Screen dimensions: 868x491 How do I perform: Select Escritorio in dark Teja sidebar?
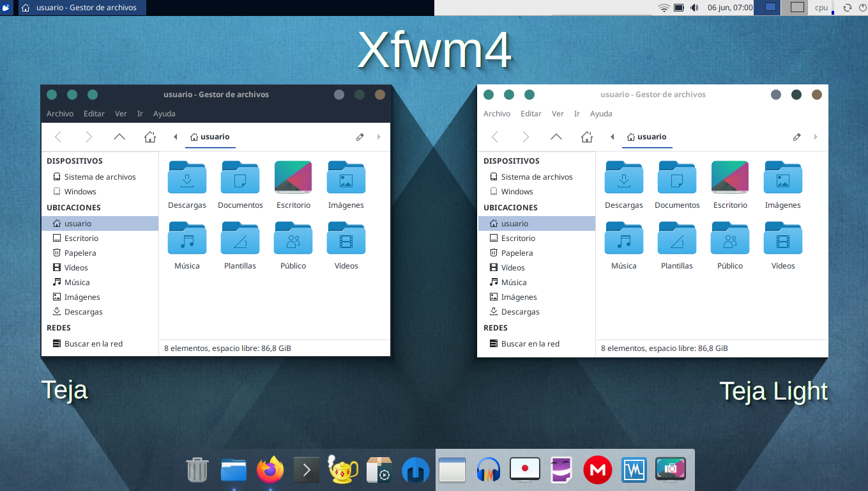100,238
